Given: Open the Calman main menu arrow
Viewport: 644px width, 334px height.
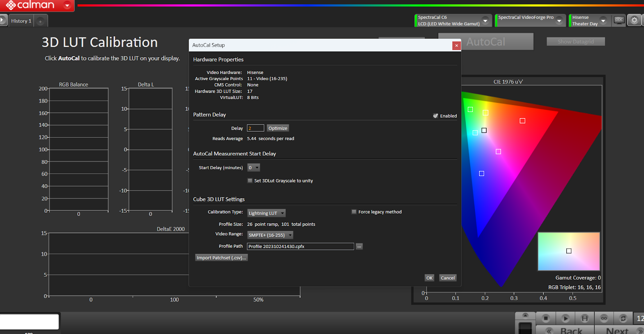Looking at the screenshot, I should pos(67,5).
